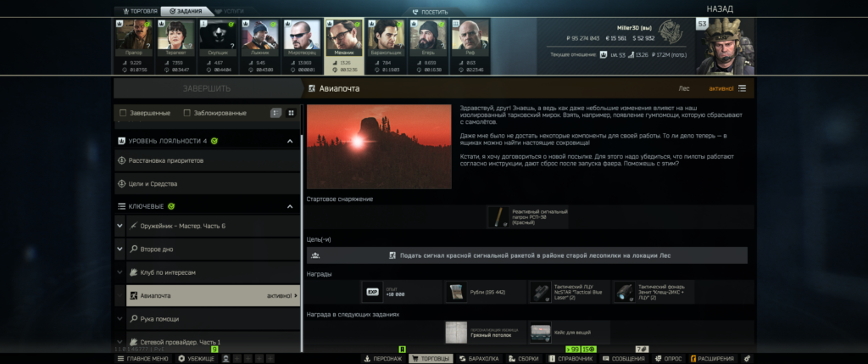
Task: Open quest Расстановка приоритетов
Action: pyautogui.click(x=207, y=160)
